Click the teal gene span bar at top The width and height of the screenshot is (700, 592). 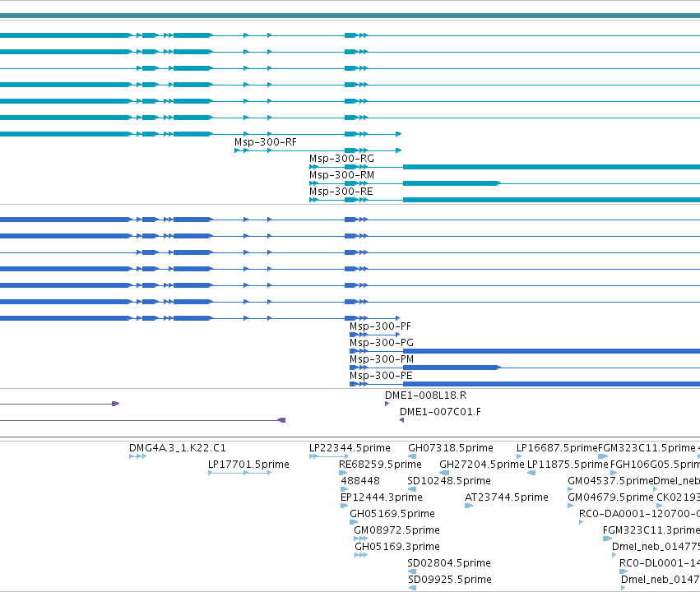(x=350, y=16)
